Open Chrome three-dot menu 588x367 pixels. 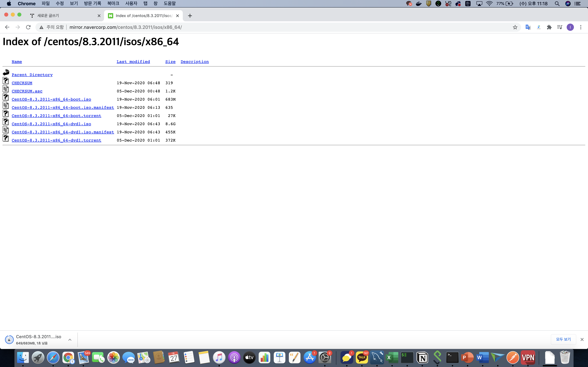click(x=581, y=27)
